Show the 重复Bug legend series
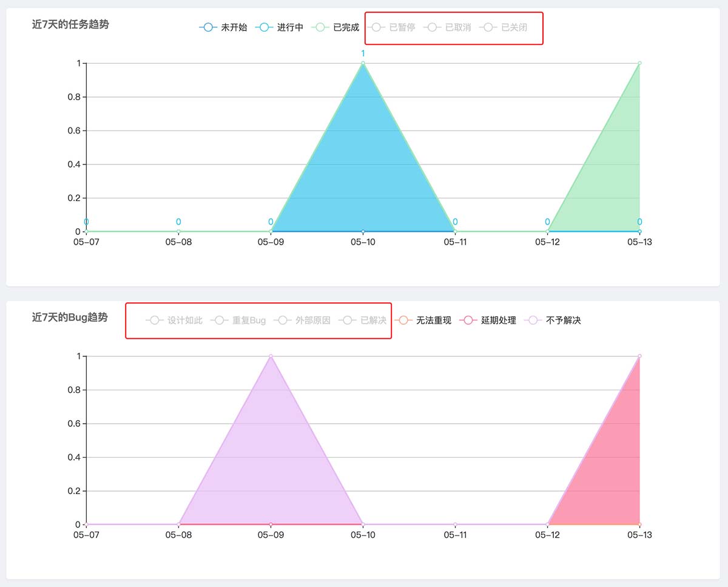Viewport: 728px width, 587px height. [238, 320]
